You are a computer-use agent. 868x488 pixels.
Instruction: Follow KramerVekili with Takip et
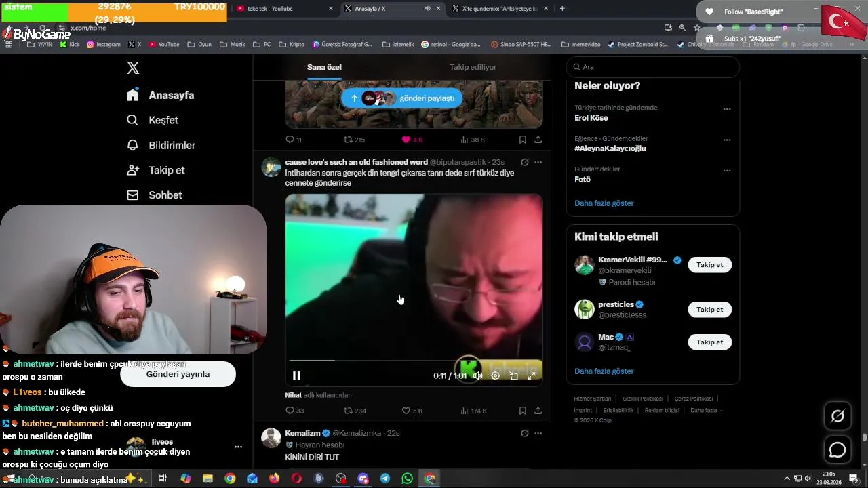point(709,265)
